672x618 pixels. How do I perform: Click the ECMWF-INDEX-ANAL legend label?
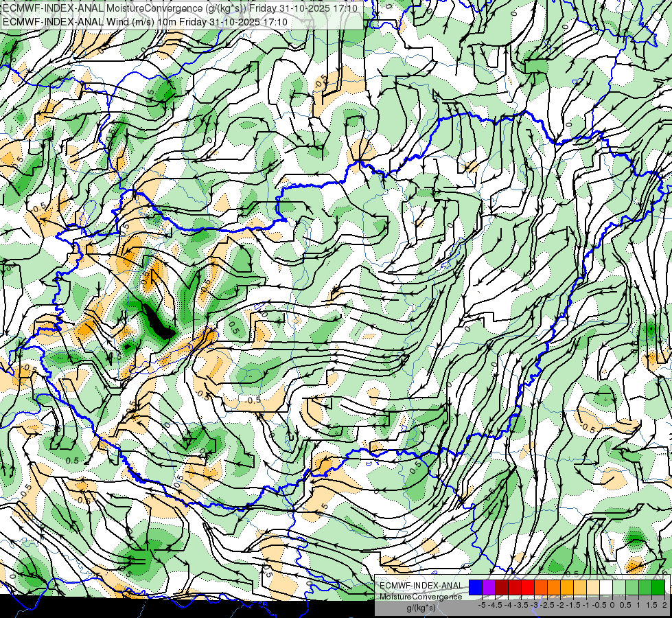tap(421, 586)
